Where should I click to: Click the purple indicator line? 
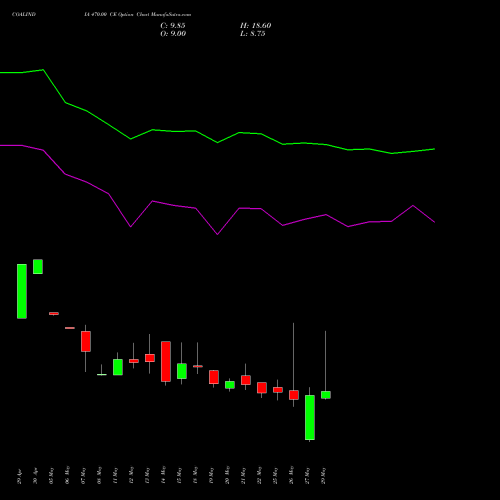(217, 234)
